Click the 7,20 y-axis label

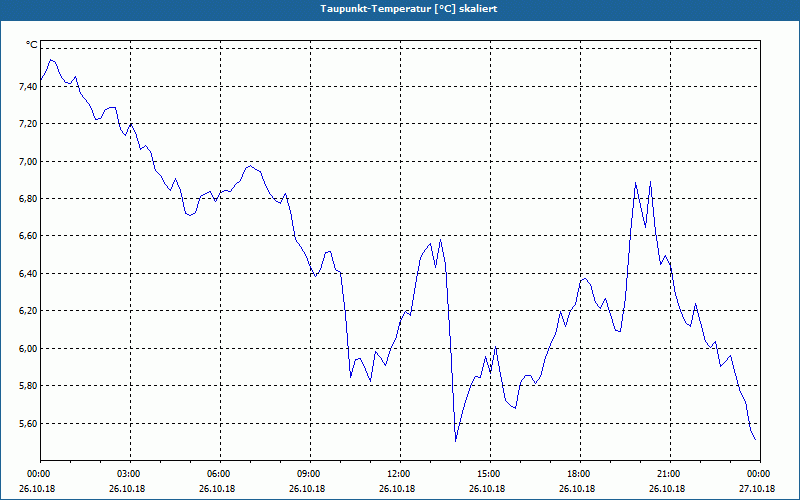[28, 124]
